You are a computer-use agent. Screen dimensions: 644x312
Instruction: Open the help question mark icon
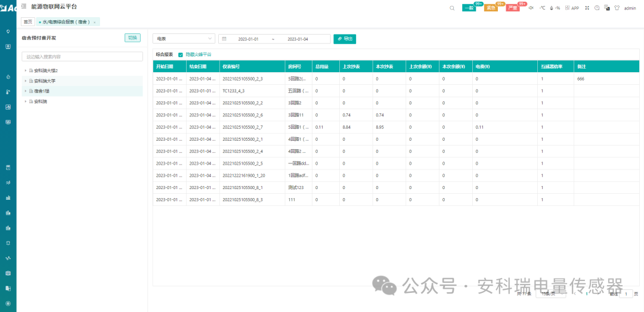[x=597, y=8]
